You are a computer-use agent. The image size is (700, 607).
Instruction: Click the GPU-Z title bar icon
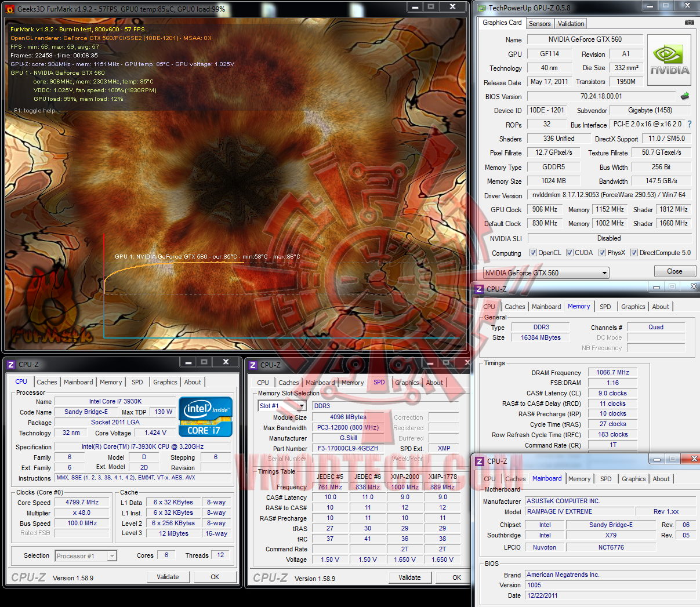click(481, 8)
